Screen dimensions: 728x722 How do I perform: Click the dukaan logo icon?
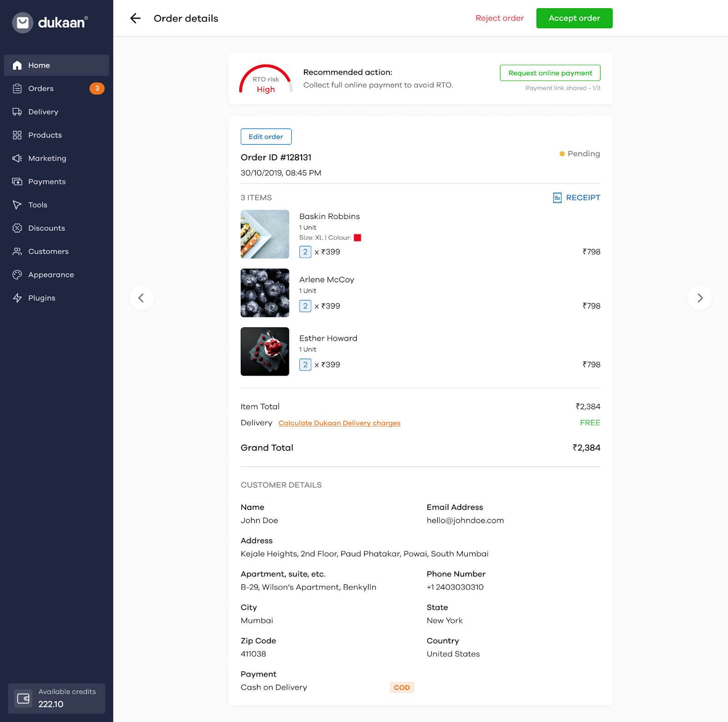pos(23,22)
